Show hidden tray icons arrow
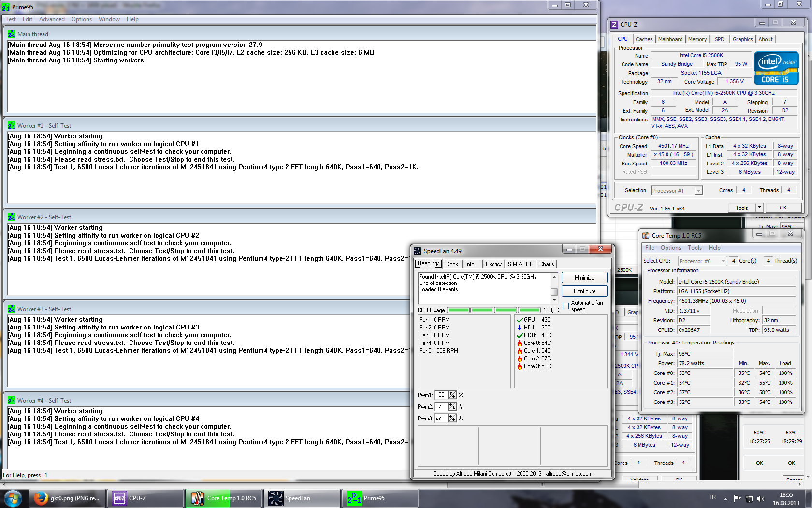 click(725, 498)
